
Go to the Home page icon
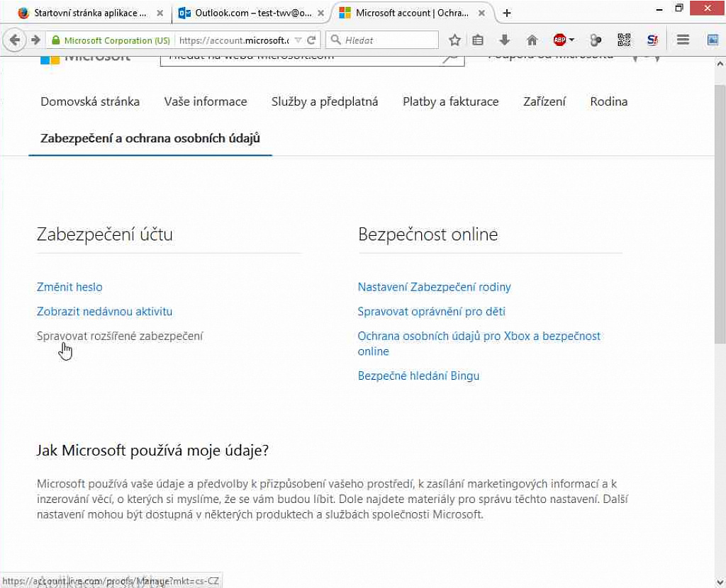tap(532, 40)
